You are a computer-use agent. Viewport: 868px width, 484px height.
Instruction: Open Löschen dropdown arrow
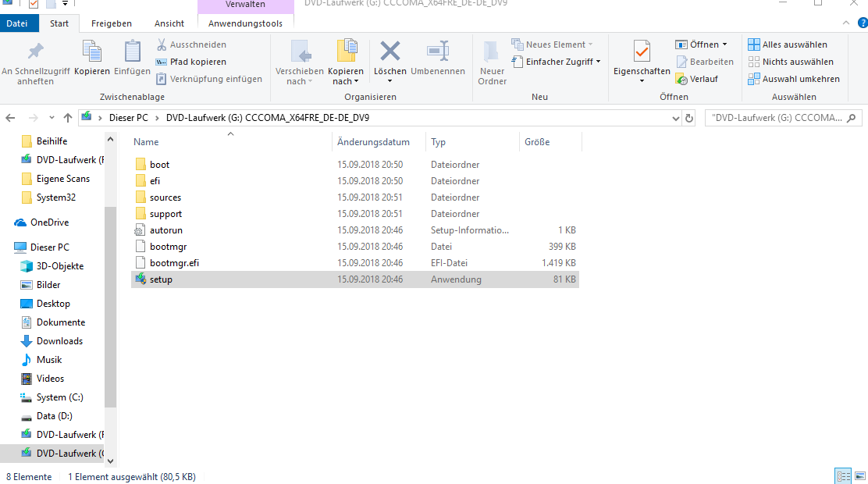[x=390, y=81]
